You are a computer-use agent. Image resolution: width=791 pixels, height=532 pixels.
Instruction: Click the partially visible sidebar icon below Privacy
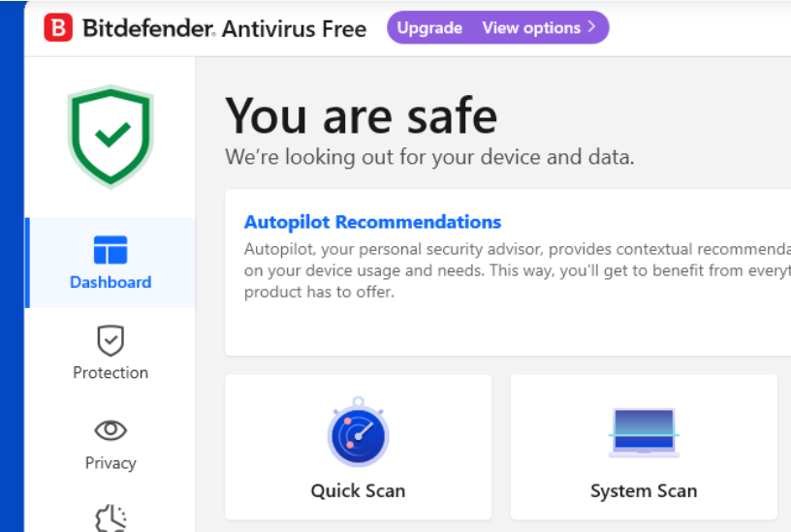coord(111,518)
